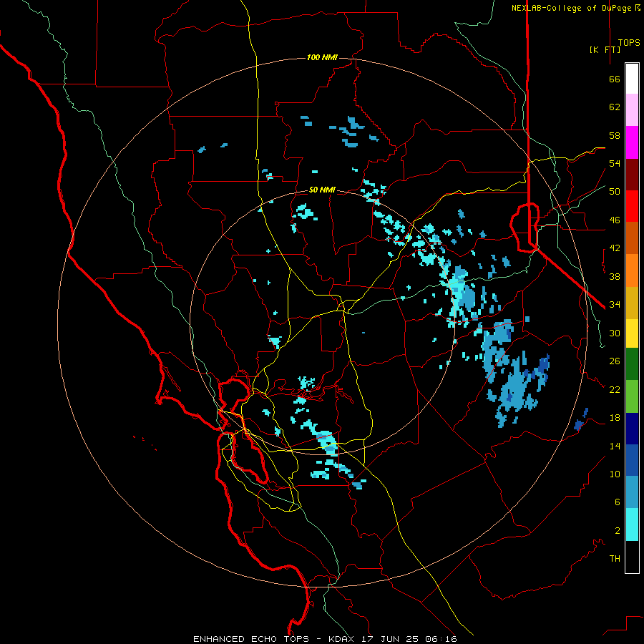Click the navy blue legend swatch
Viewport: 644px width, 644px height.
[x=632, y=429]
